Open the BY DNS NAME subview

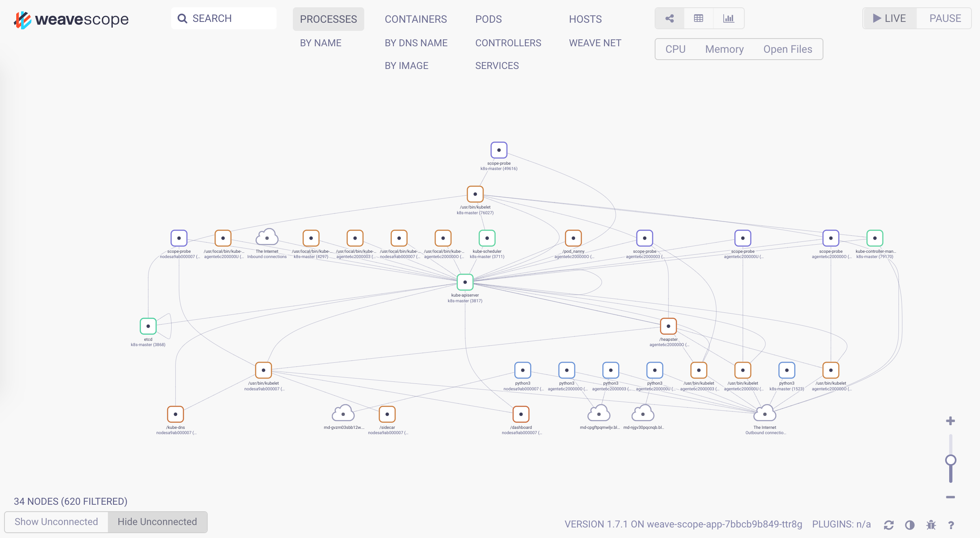coord(416,43)
